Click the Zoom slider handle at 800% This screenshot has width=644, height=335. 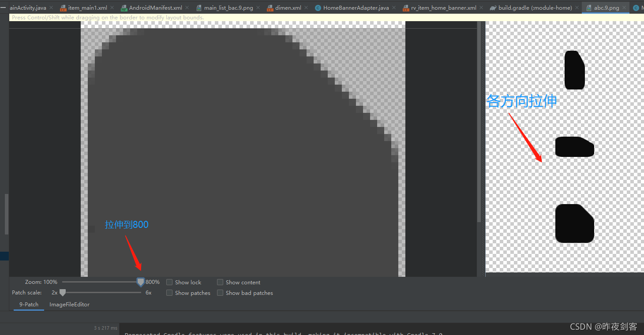pos(140,282)
